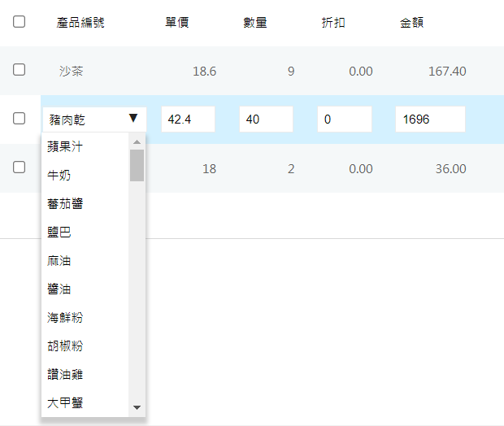Click the 沙茶 product cell

point(71,71)
